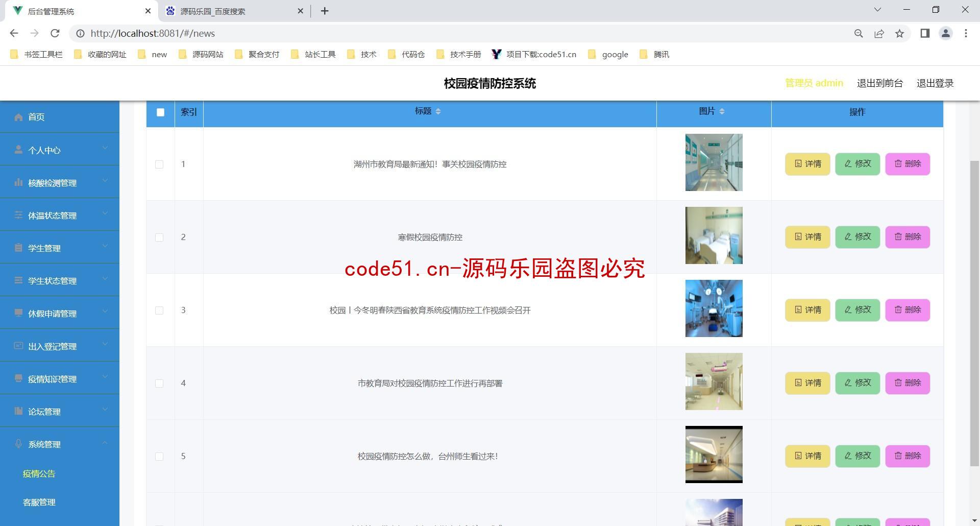Sort table by 标题 column arrows
The height and width of the screenshot is (526, 980).
click(x=438, y=111)
